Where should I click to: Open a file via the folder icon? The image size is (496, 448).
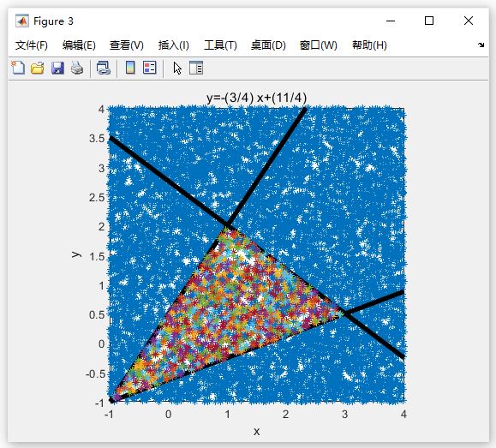pos(38,68)
